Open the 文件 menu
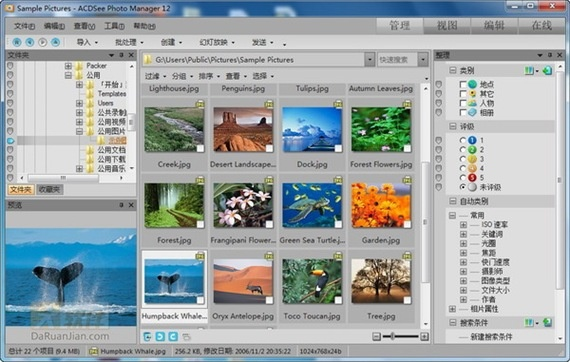 (24, 26)
